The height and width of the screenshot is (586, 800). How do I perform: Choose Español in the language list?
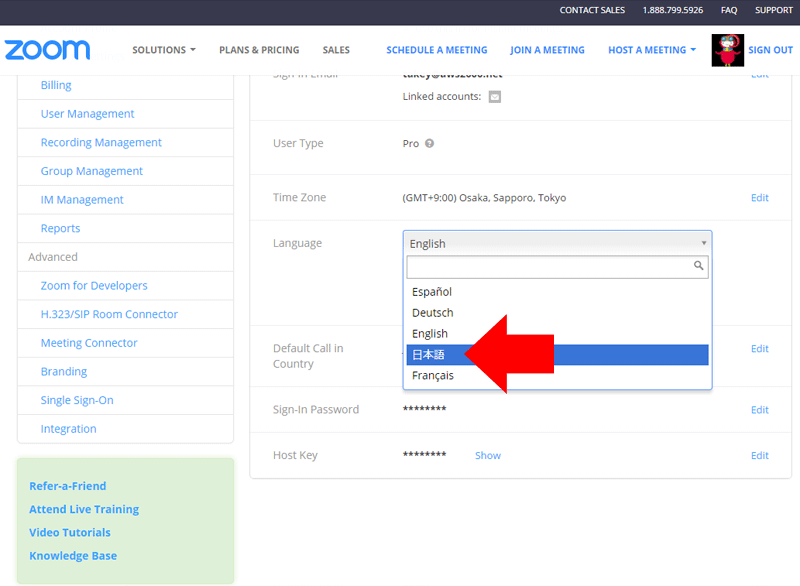tap(432, 292)
